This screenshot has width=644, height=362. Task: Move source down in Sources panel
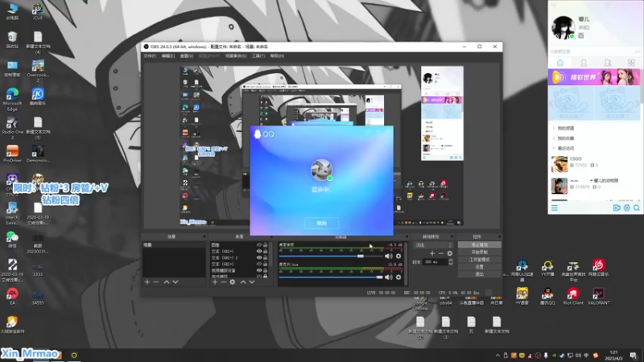[252, 282]
